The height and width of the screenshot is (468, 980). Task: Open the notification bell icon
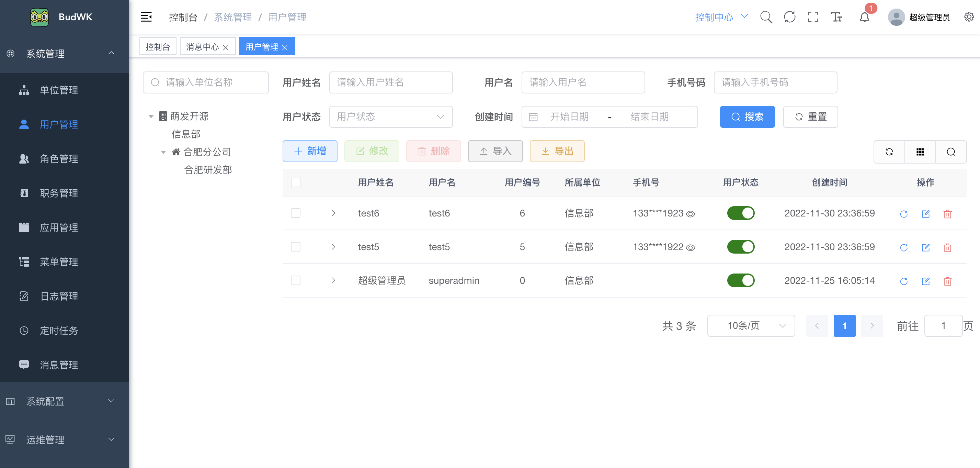pos(864,17)
